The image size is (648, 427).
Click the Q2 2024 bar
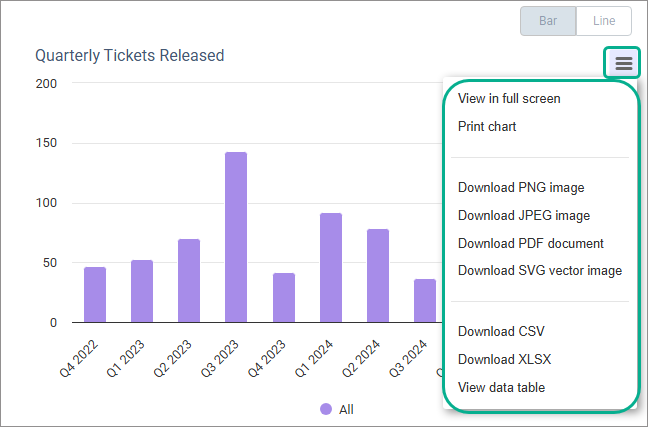point(378,275)
